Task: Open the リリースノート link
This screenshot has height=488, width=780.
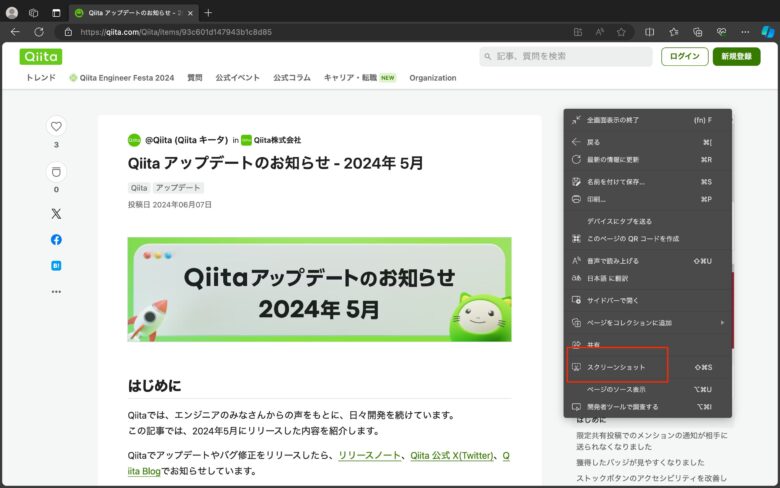Action: (369, 456)
